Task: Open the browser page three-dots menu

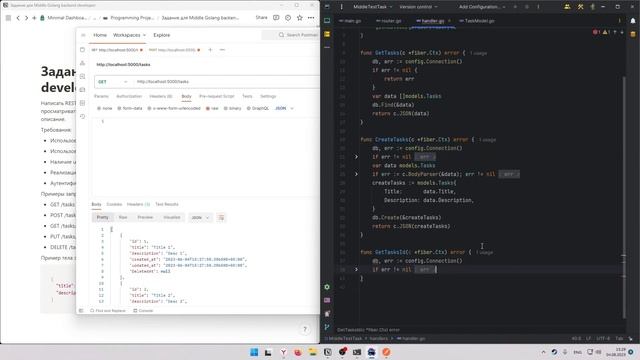Action: pos(311,18)
